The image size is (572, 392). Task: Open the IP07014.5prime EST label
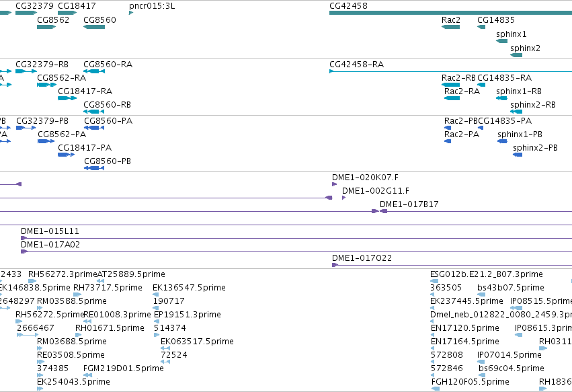coord(509,355)
